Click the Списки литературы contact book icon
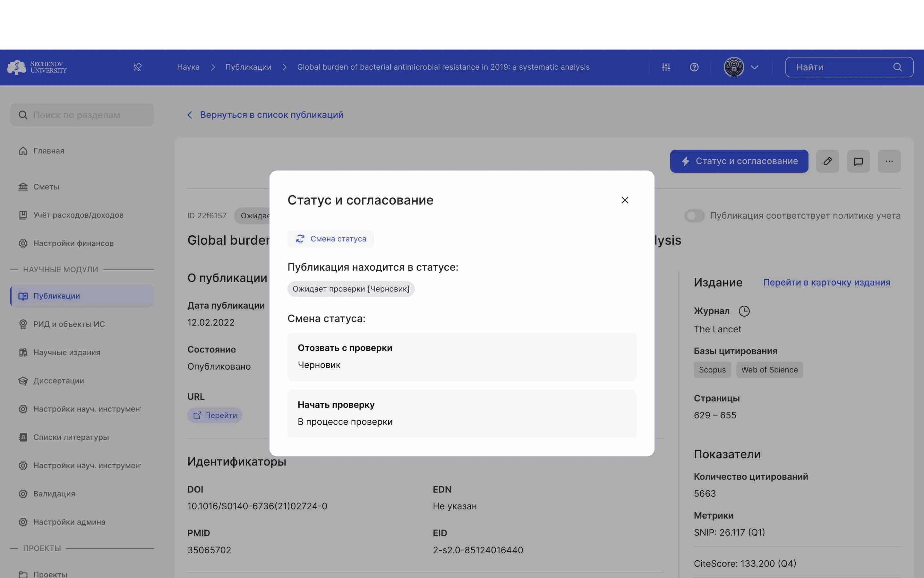Image resolution: width=924 pixels, height=578 pixels. (23, 437)
